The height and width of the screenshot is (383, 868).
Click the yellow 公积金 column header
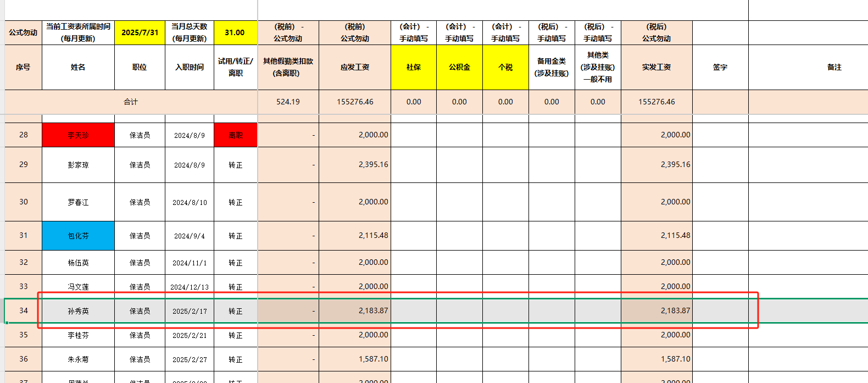[x=459, y=67]
